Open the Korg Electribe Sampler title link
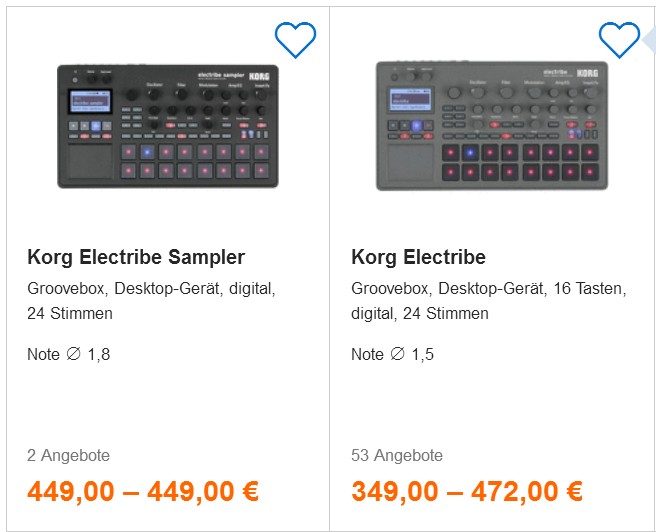Screen dimensions: 656x532 [x=136, y=257]
